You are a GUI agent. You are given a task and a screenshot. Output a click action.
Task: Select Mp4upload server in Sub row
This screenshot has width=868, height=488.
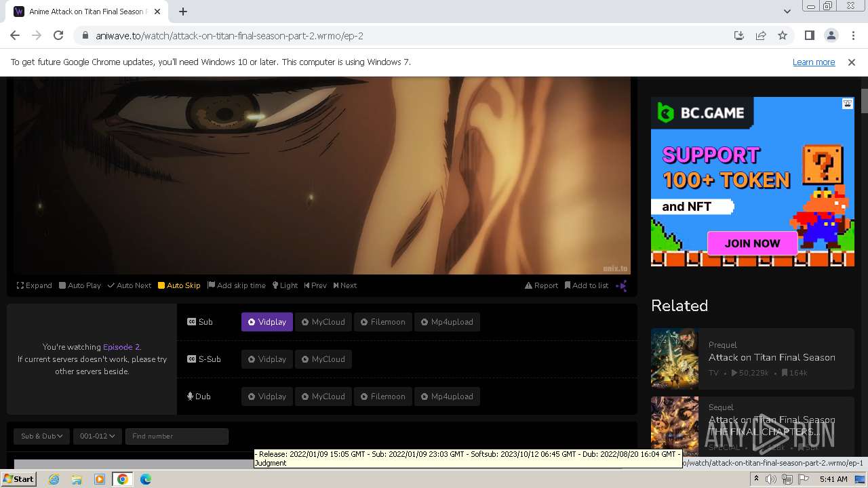(448, 322)
